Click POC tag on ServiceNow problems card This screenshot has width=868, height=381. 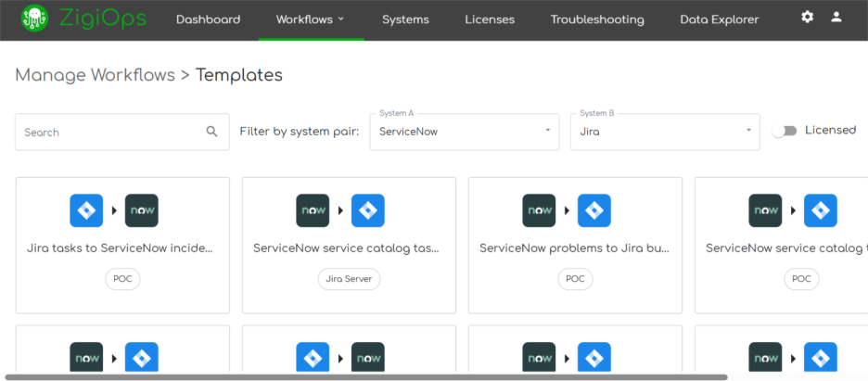(575, 279)
